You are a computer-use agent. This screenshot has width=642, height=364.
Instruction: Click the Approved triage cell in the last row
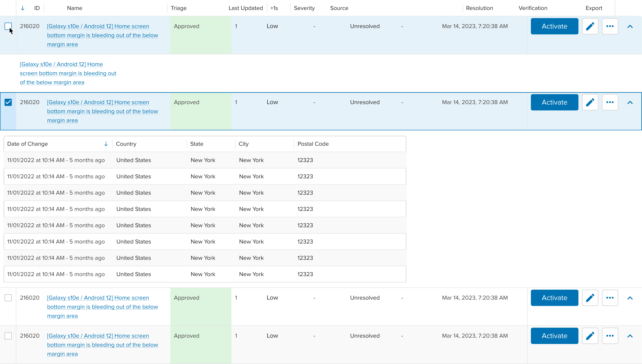tap(201, 345)
